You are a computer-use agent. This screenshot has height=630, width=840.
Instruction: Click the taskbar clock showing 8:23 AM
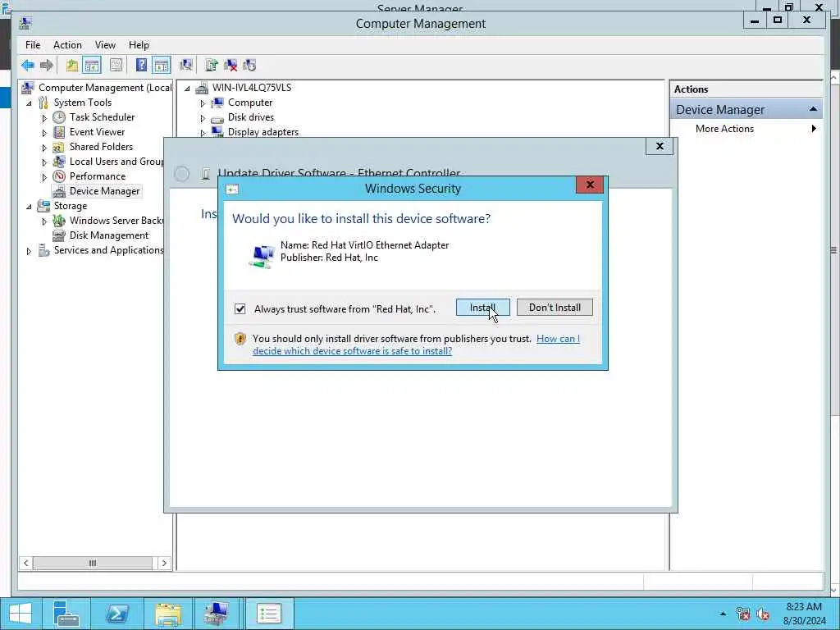coord(804,614)
